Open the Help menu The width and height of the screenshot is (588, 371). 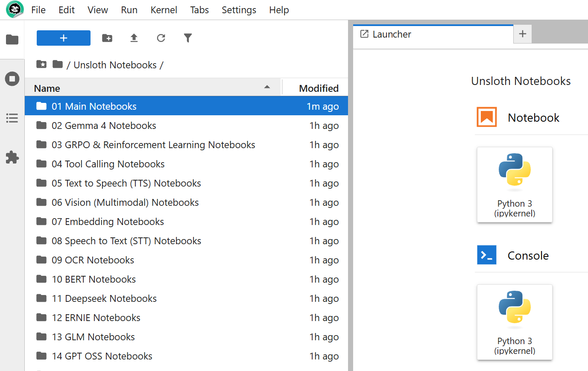279,10
